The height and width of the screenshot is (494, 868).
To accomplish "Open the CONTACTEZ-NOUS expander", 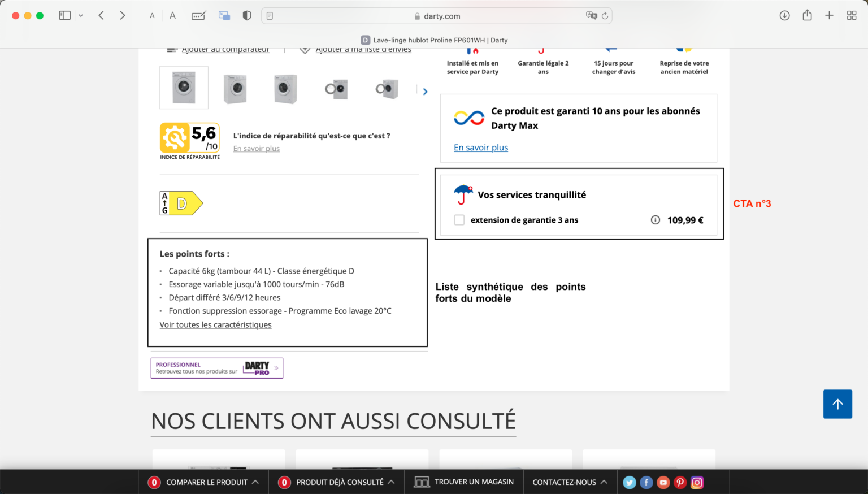I will [x=604, y=482].
